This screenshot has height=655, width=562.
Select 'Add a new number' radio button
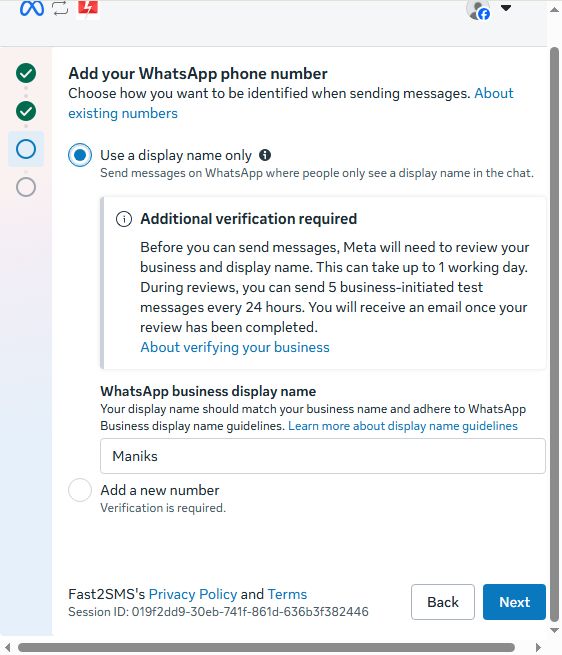pos(80,490)
